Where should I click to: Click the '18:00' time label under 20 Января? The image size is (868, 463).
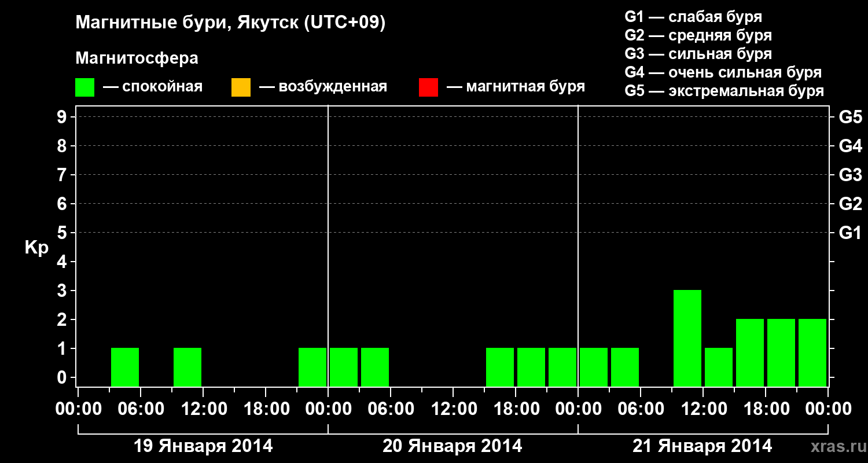pos(516,409)
